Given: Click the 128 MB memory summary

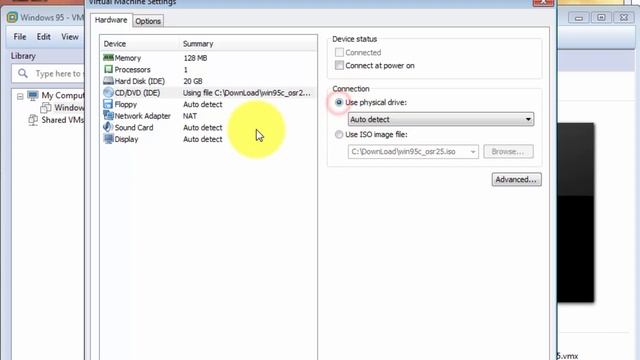Looking at the screenshot, I should [195, 58].
